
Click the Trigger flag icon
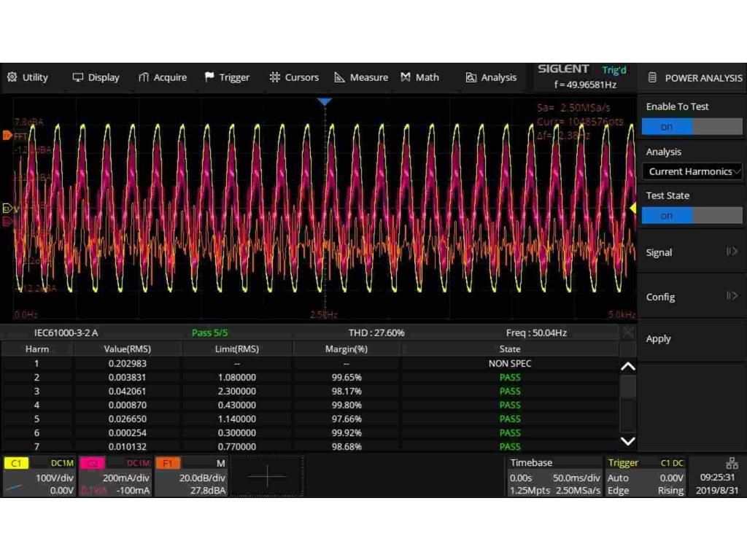pyautogui.click(x=209, y=77)
